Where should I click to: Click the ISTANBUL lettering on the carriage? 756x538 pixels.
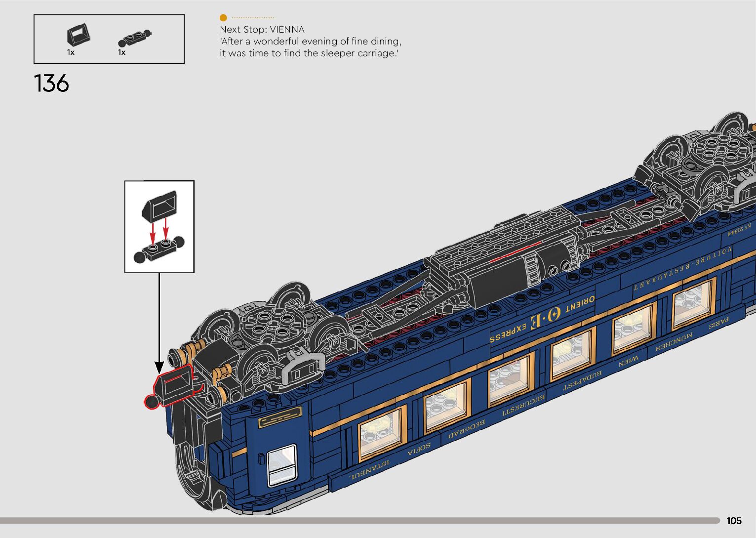(368, 470)
